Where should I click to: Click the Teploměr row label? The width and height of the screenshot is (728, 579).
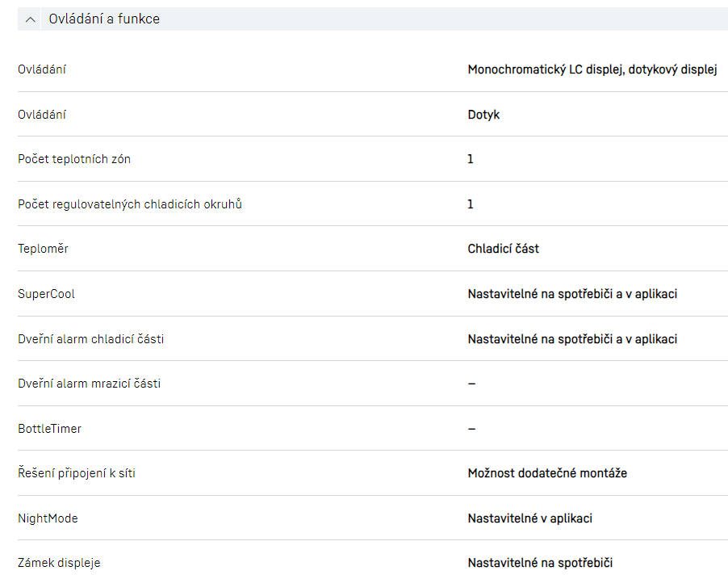[x=43, y=249]
